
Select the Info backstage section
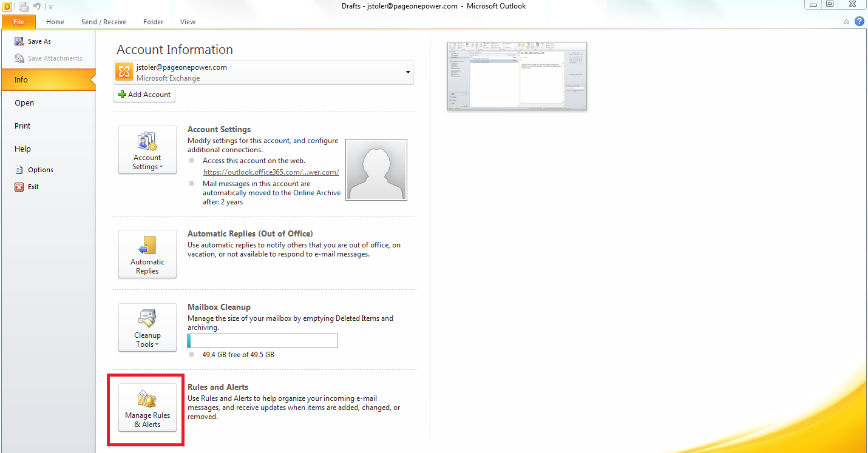click(48, 79)
